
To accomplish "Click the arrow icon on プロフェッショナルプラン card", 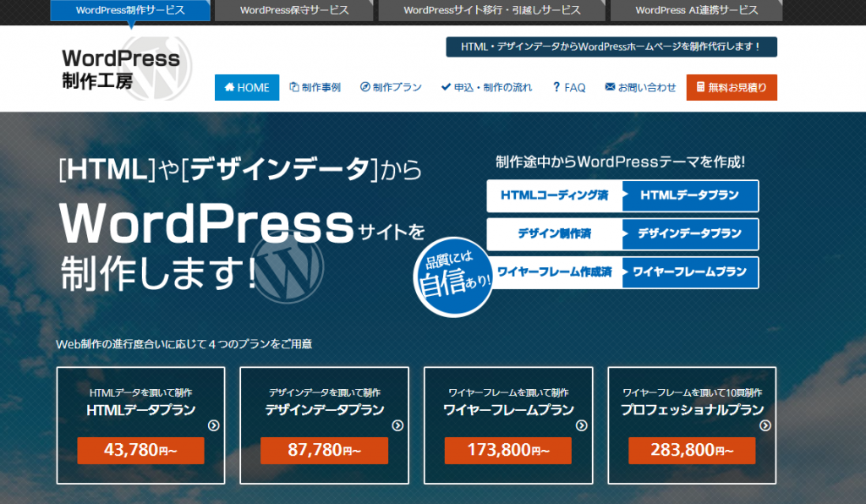I will 765,425.
